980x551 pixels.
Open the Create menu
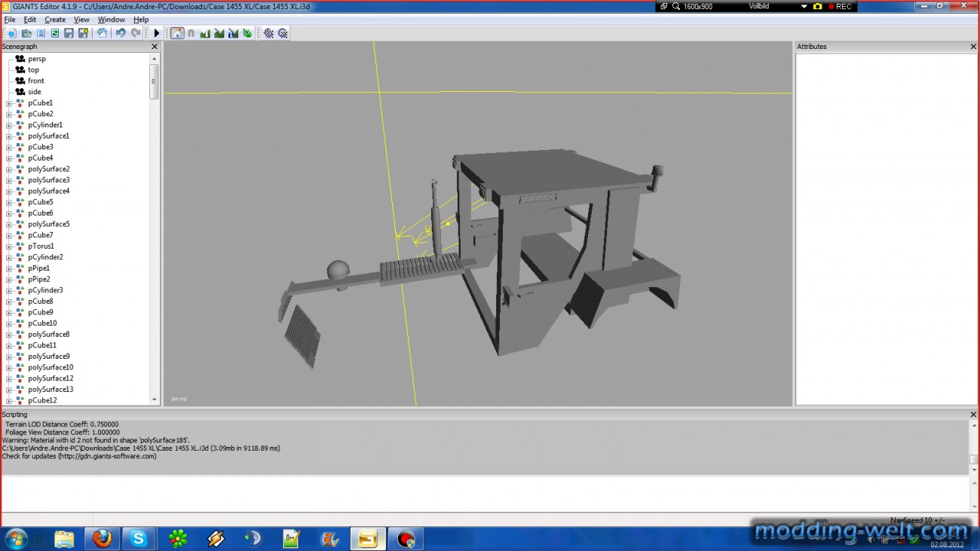coord(55,20)
